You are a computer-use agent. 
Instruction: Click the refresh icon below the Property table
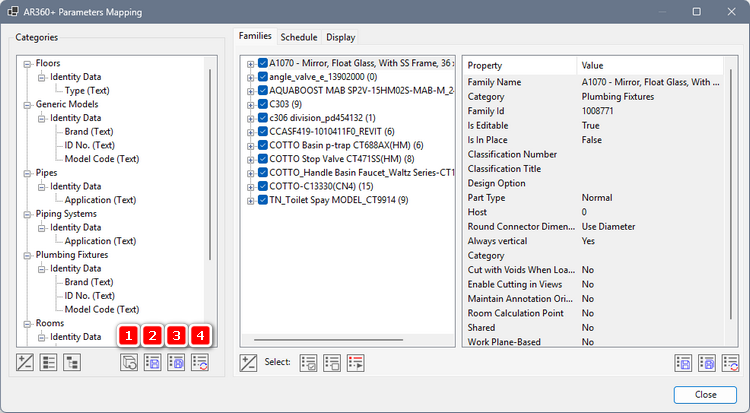click(x=730, y=363)
